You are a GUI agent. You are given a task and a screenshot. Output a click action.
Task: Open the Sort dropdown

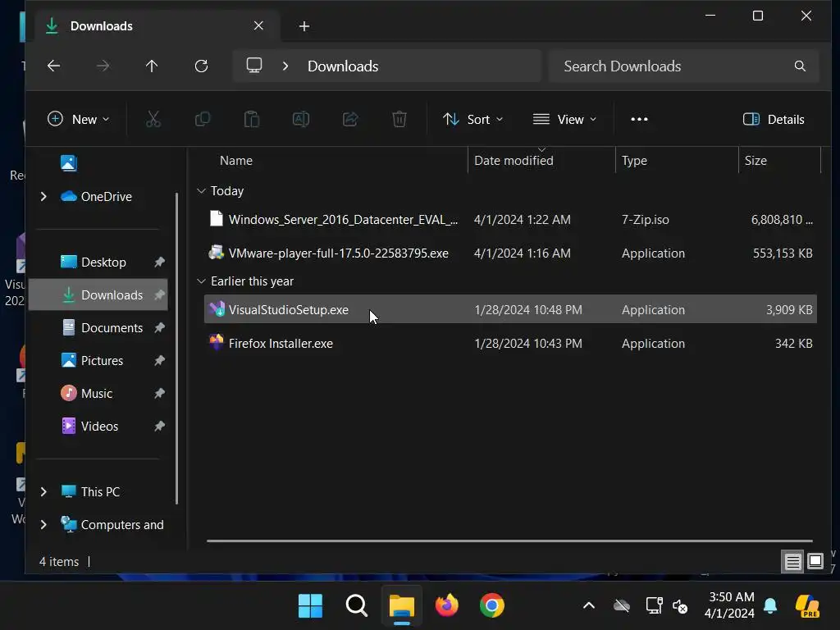[472, 119]
